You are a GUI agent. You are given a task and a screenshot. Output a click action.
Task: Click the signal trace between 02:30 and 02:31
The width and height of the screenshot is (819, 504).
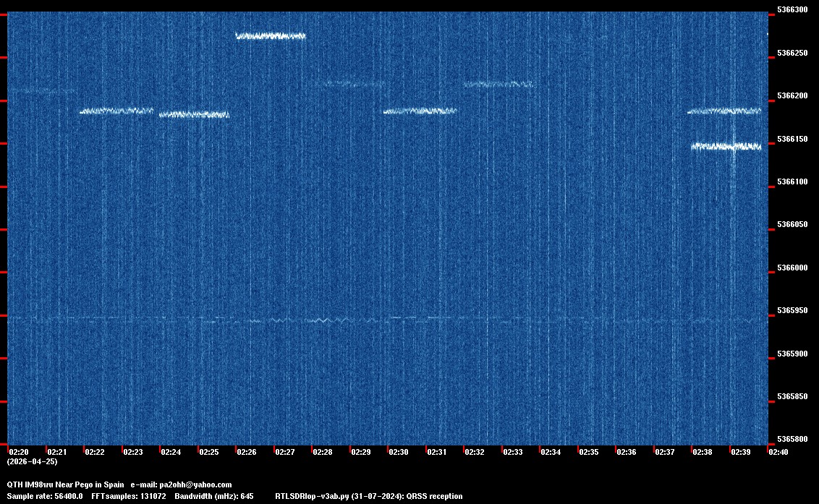pos(420,111)
